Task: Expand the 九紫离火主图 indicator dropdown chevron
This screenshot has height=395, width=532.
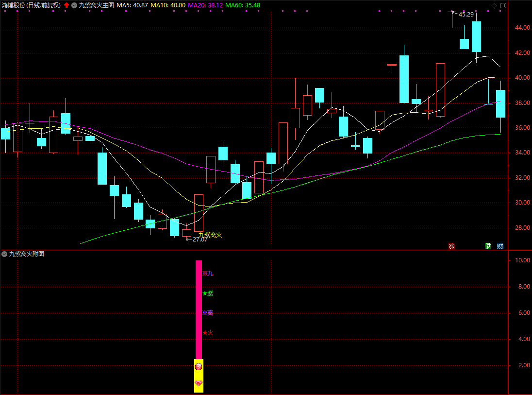Action: (74, 5)
